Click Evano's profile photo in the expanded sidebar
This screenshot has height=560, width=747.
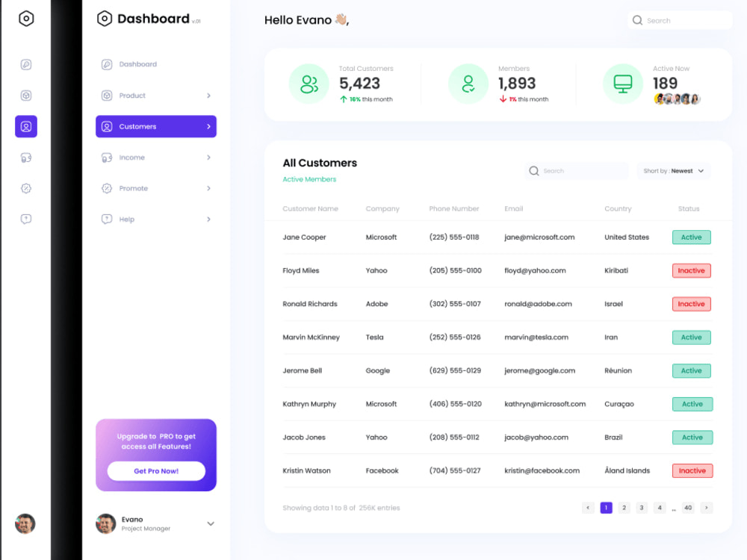click(106, 524)
